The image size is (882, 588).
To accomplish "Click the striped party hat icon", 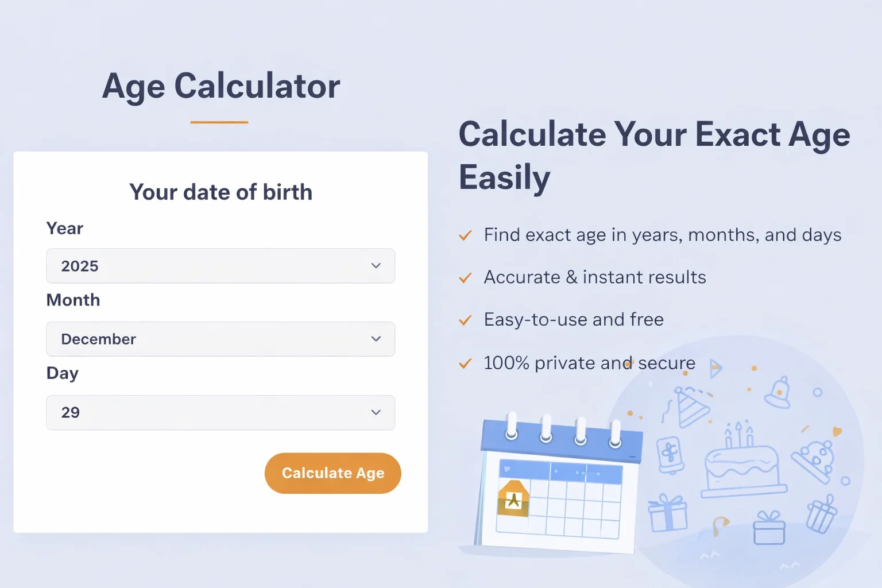I will (692, 406).
